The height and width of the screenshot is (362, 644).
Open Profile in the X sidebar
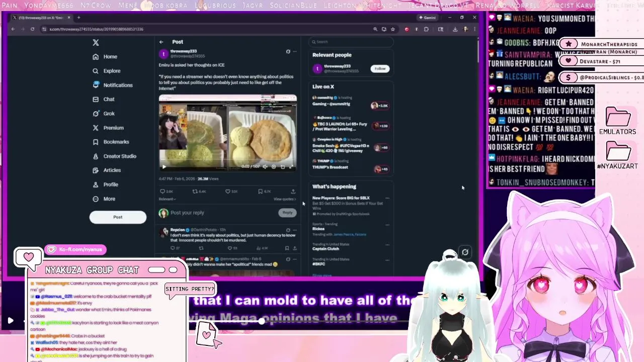pyautogui.click(x=105, y=185)
